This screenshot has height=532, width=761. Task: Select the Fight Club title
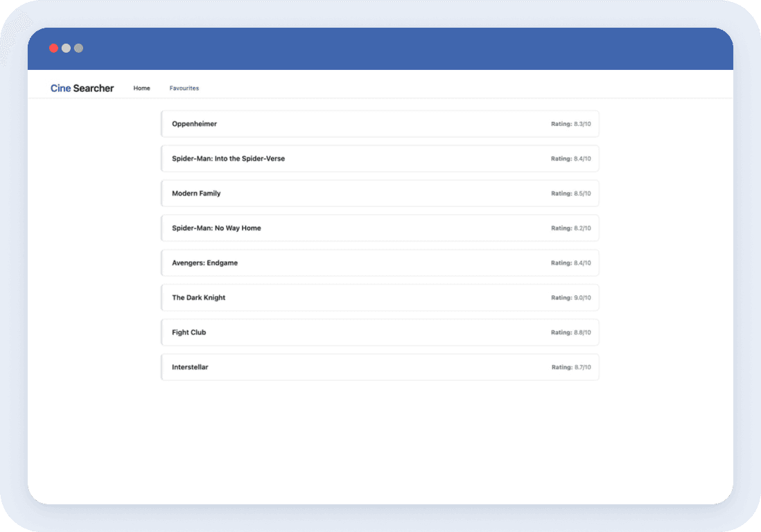coord(189,332)
